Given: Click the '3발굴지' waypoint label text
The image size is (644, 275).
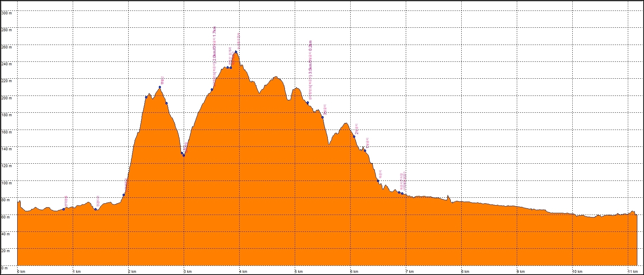Looking at the screenshot, I should click(325, 109).
